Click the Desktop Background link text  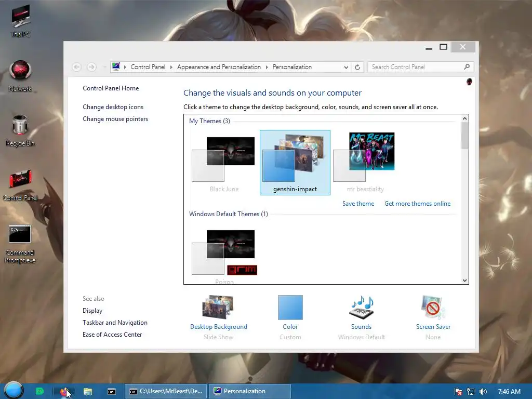(x=219, y=327)
